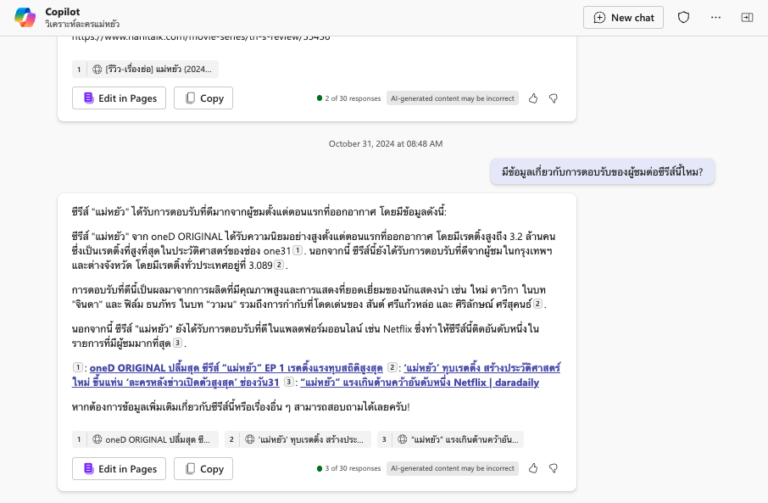768x503 pixels.
Task: Click the upper 'AI-generated content may be incorrect' label
Action: point(453,98)
